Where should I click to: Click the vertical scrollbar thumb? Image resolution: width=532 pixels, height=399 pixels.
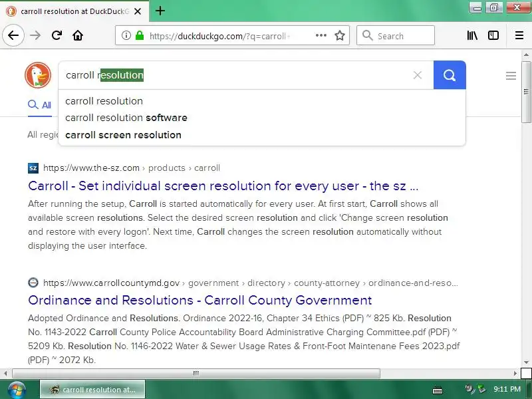point(526,92)
